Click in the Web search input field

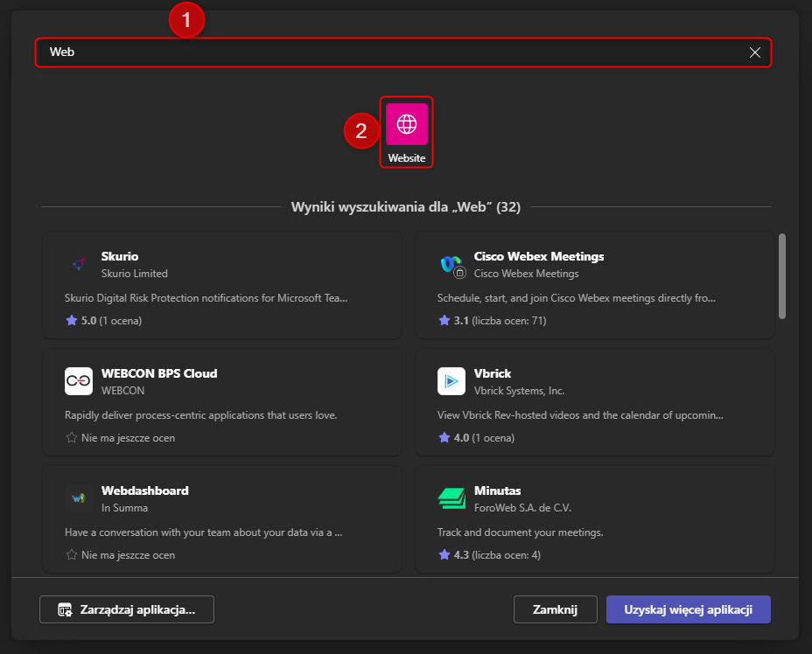coord(385,52)
